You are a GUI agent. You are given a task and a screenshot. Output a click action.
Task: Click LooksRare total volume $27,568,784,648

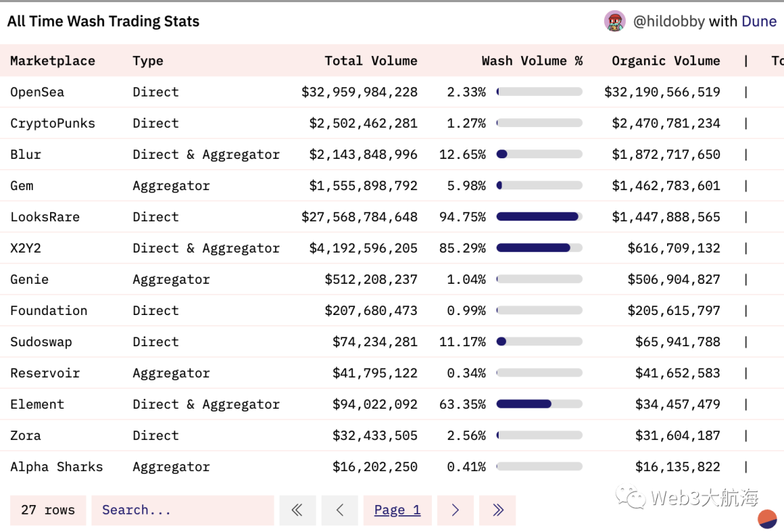(359, 217)
